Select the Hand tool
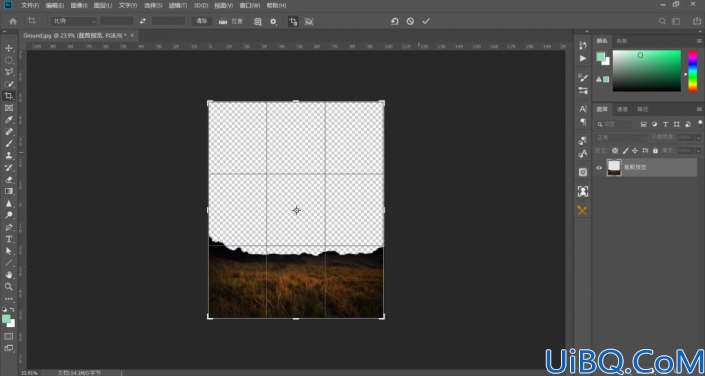 (9, 274)
